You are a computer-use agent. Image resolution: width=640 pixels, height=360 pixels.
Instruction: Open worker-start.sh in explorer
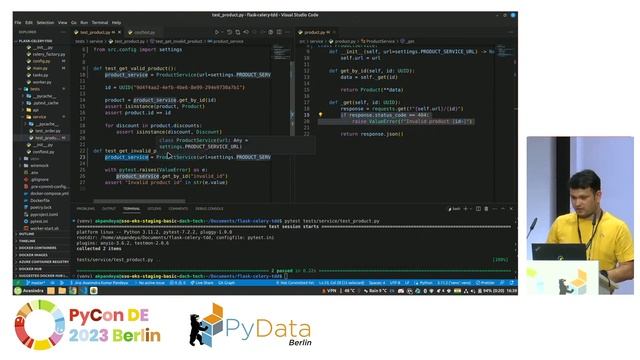(44, 228)
